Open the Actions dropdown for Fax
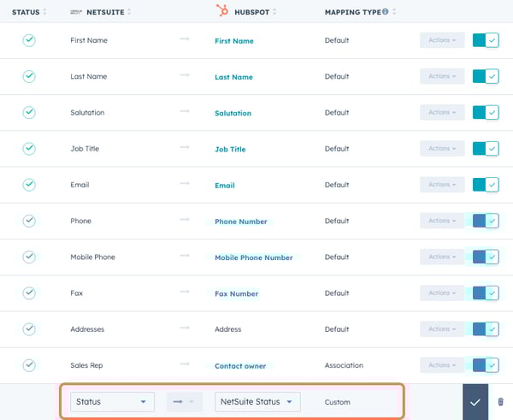 (442, 293)
